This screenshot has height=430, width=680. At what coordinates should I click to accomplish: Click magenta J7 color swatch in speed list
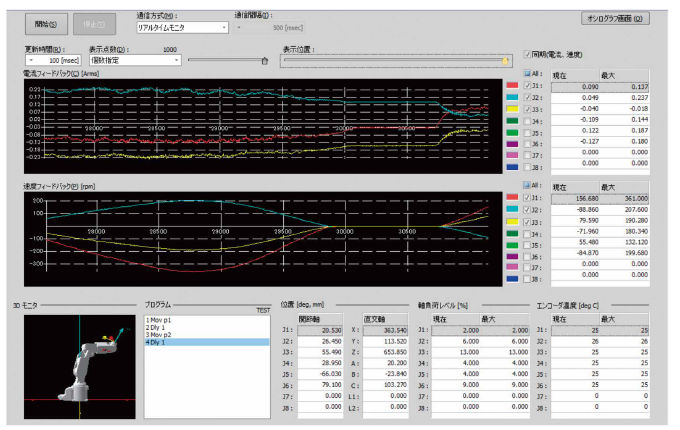[511, 265]
